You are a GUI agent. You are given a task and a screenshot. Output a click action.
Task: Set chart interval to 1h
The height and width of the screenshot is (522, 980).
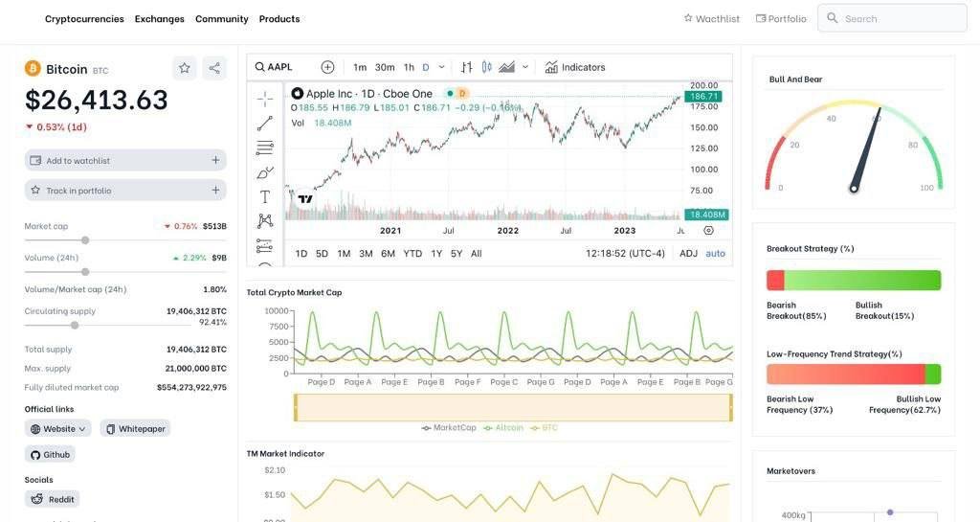(409, 67)
